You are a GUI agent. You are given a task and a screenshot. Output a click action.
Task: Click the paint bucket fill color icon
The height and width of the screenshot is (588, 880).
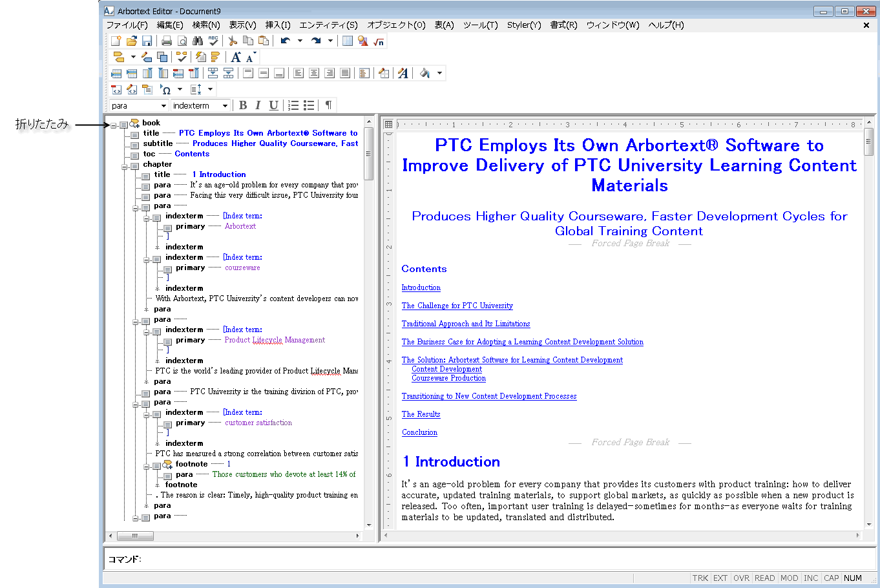tap(424, 73)
